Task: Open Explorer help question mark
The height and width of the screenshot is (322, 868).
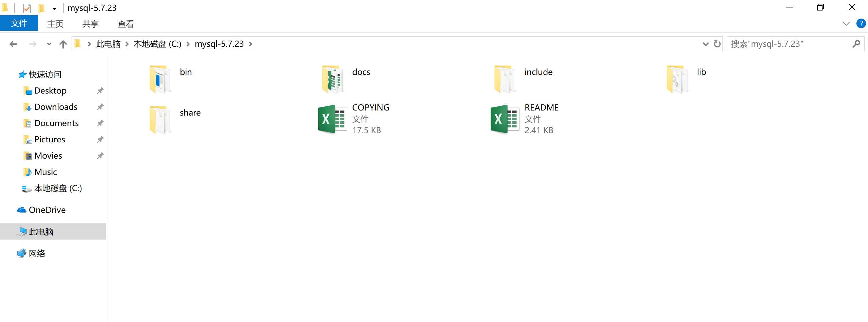Action: [x=861, y=23]
